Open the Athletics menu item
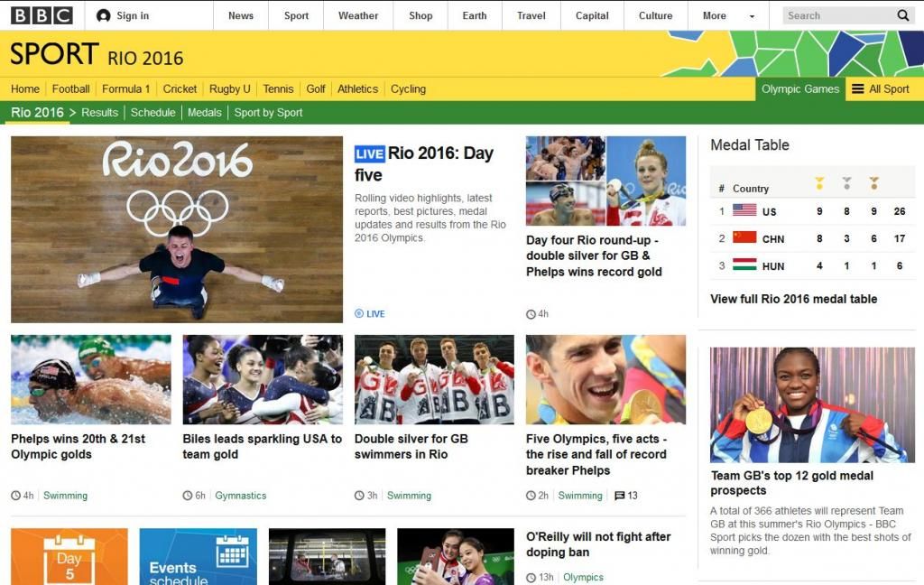 point(357,89)
